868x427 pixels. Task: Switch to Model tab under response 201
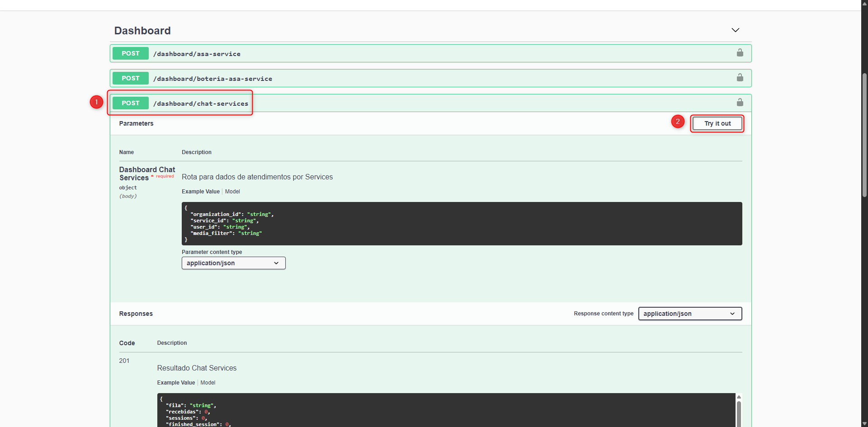click(x=208, y=383)
